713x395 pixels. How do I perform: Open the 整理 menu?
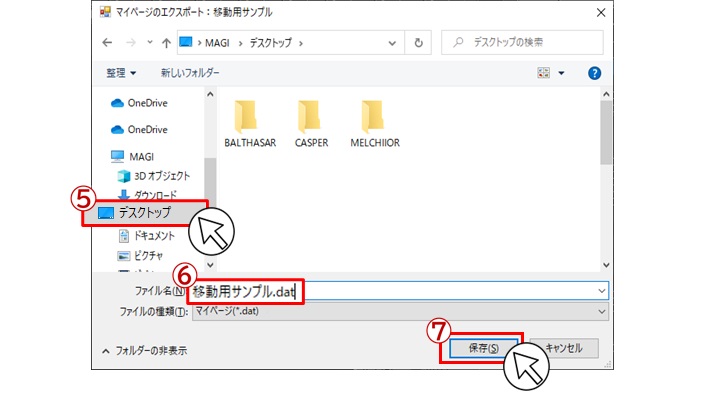tap(121, 73)
